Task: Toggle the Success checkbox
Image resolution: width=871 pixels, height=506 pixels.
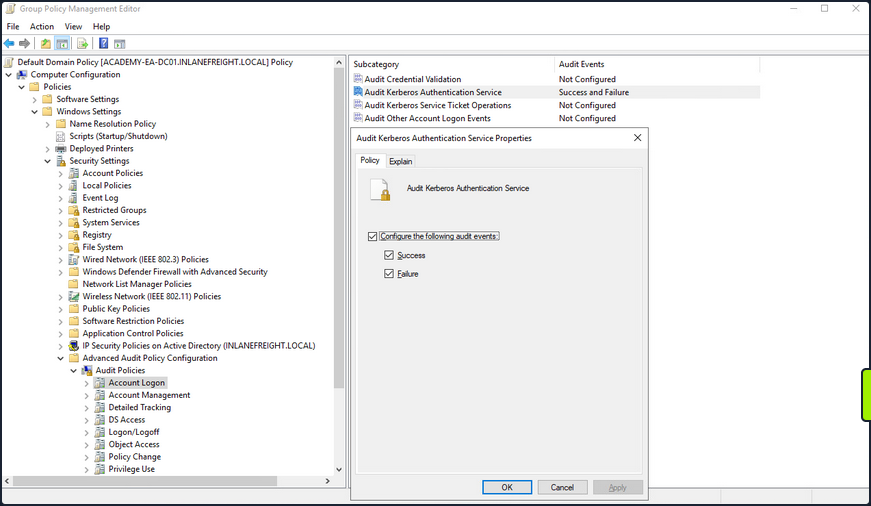Action: pyautogui.click(x=389, y=256)
